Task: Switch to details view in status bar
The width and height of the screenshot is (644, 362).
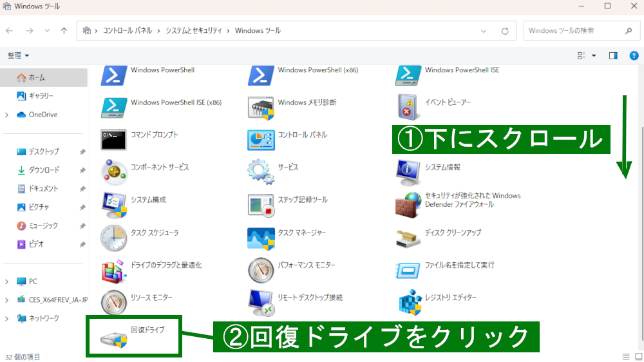Action: pos(625,357)
